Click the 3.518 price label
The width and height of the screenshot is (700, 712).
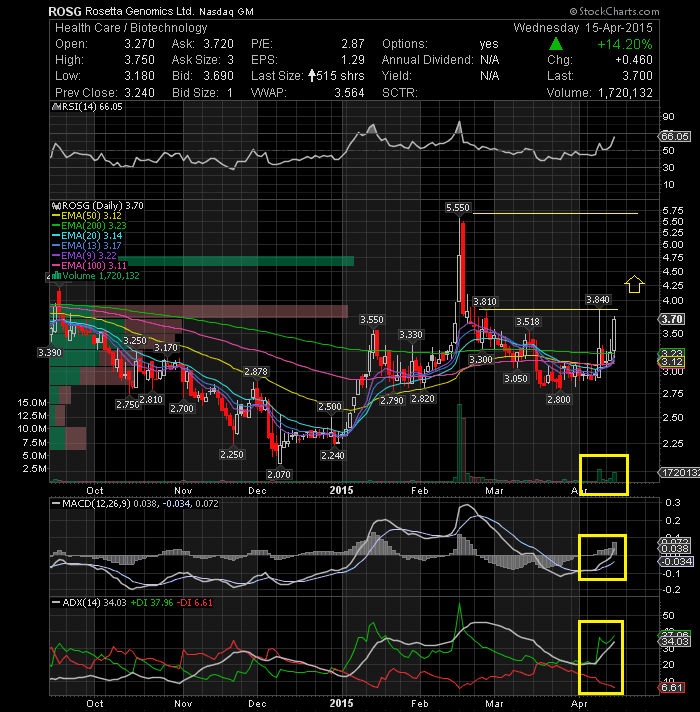(x=528, y=322)
